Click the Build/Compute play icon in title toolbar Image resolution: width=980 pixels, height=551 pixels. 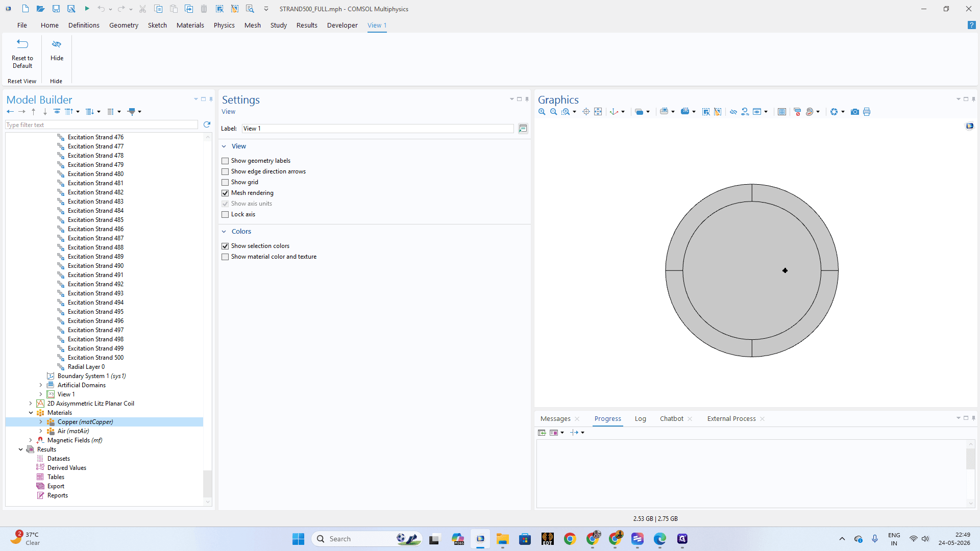pyautogui.click(x=87, y=9)
